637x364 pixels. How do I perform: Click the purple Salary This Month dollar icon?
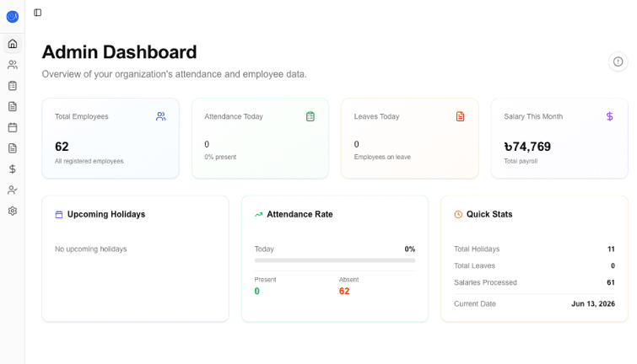click(610, 116)
